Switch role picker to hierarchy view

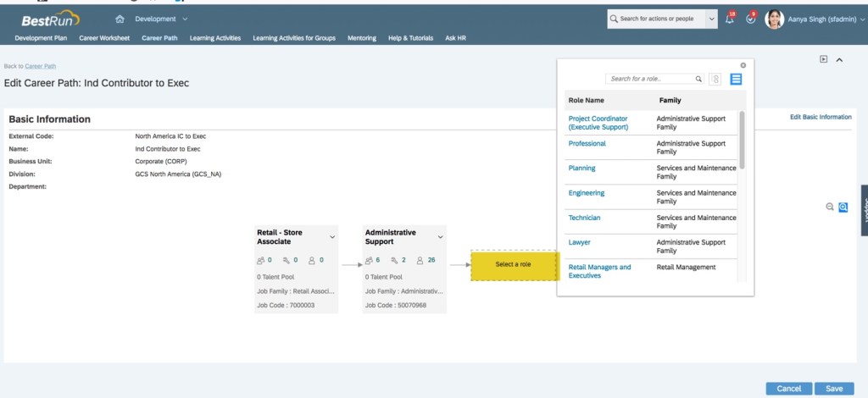pyautogui.click(x=715, y=79)
